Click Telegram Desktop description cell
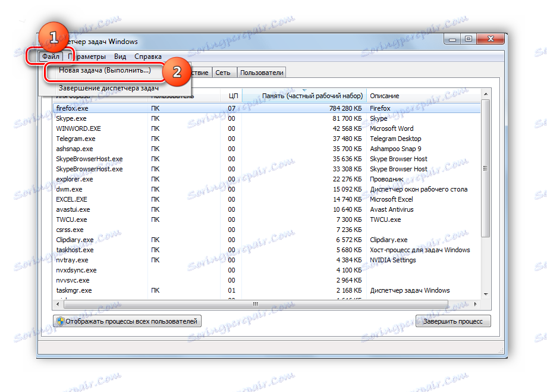Screen dimensions: 547x392 point(395,139)
